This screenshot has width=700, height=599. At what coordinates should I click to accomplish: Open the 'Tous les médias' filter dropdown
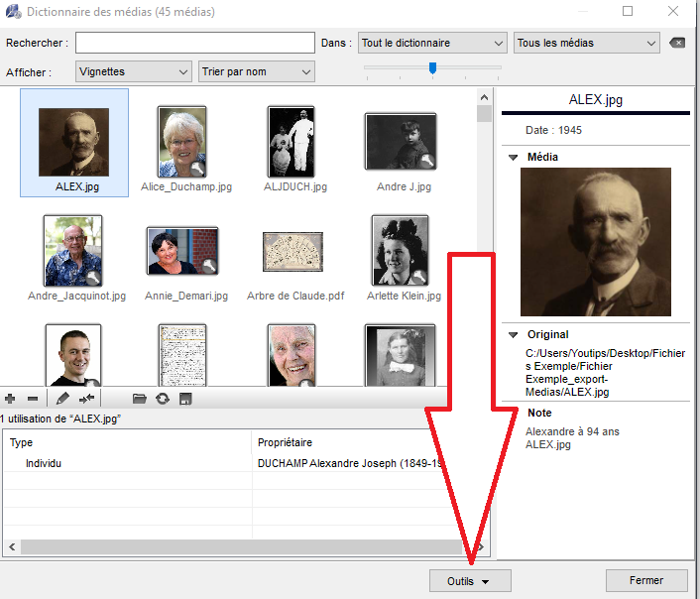[x=586, y=44]
